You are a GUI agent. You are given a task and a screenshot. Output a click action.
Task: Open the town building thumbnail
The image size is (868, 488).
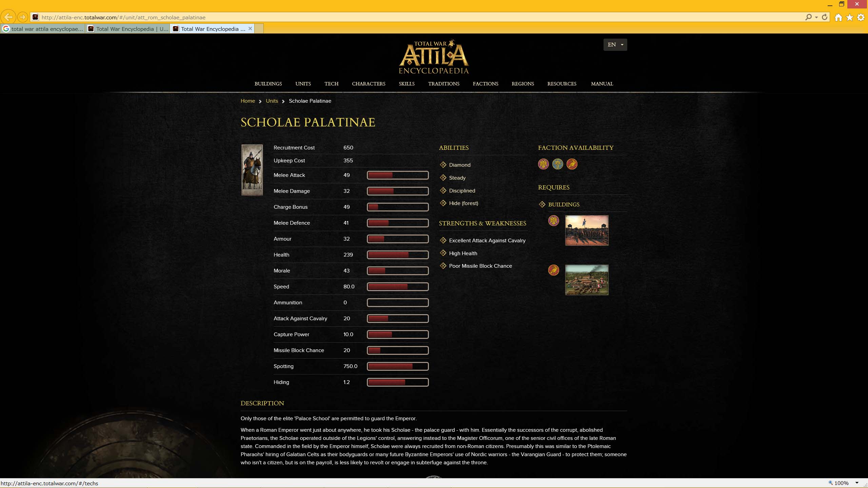pos(587,280)
